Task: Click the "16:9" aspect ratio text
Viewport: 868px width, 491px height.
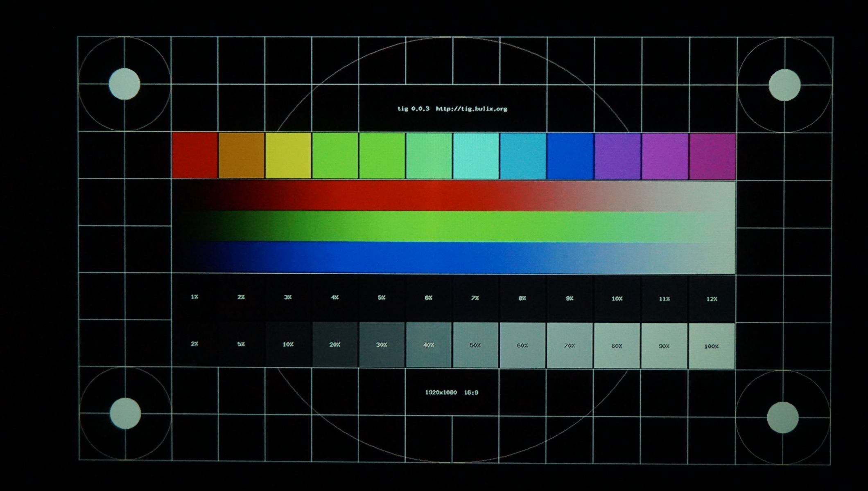Action: (471, 392)
